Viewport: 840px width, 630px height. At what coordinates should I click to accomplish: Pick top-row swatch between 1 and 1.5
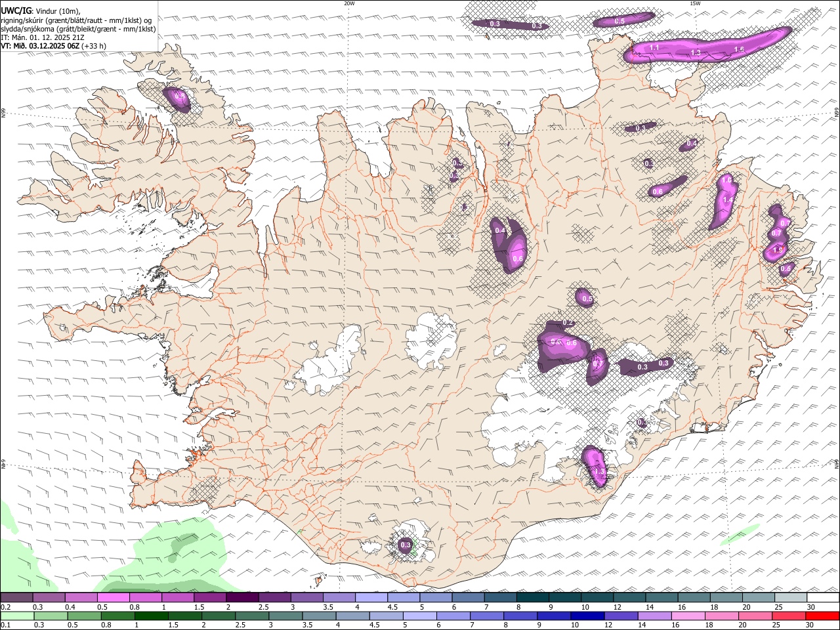tap(178, 598)
